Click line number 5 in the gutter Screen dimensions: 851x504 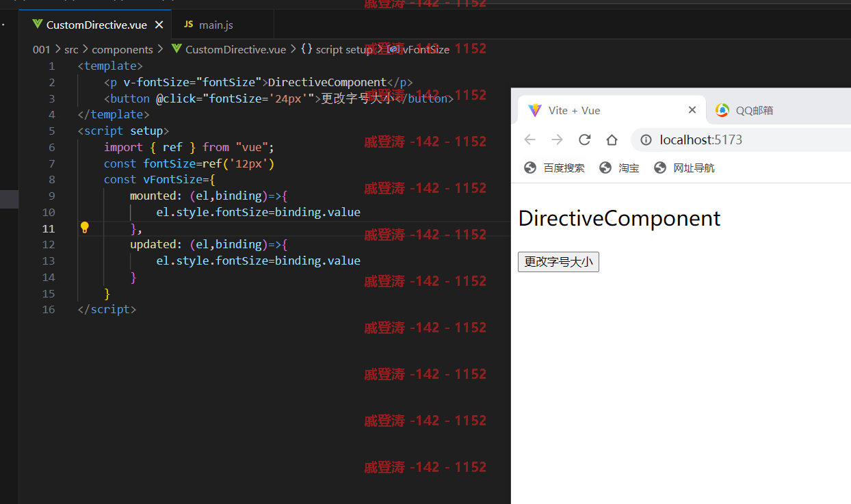point(52,131)
